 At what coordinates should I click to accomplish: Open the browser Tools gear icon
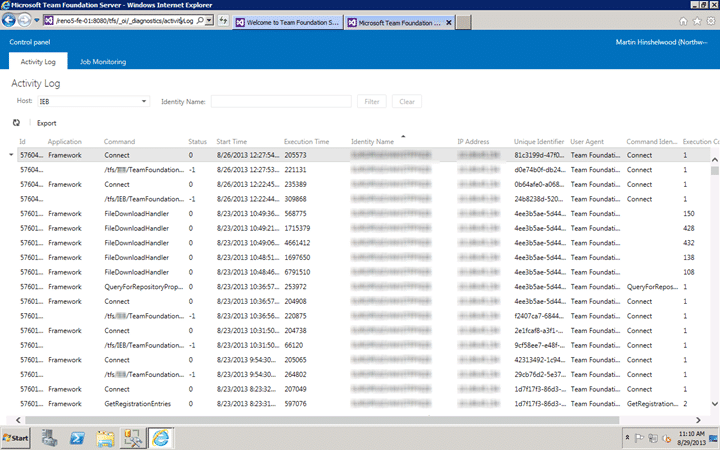(x=711, y=21)
